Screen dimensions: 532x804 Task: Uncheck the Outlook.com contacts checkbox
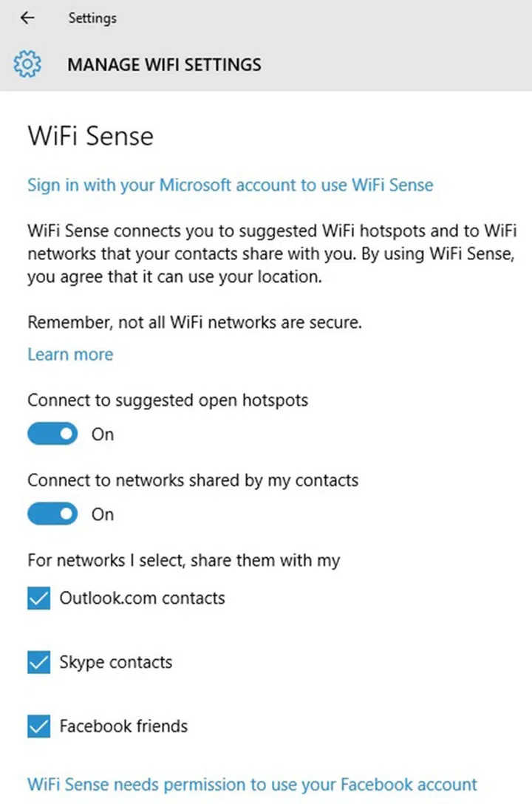[38, 598]
